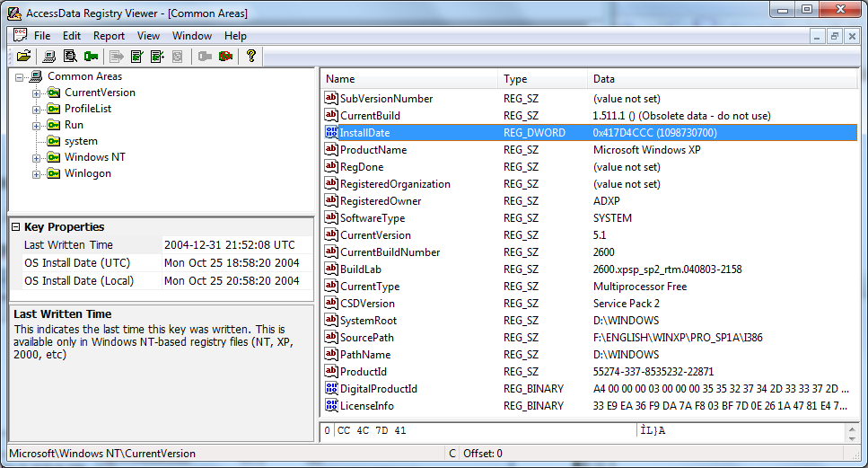868x468 pixels.
Task: Click the system key folder icon
Action: [x=54, y=141]
